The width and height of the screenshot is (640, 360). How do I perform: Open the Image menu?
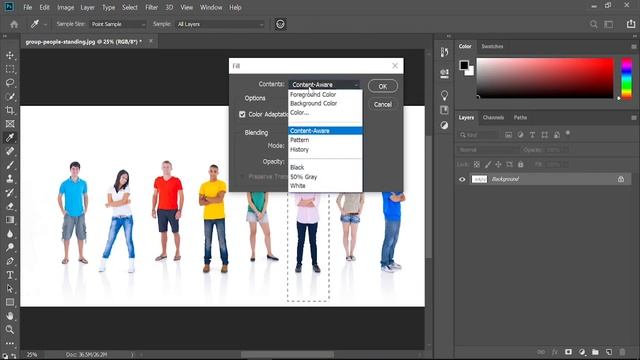(65, 7)
